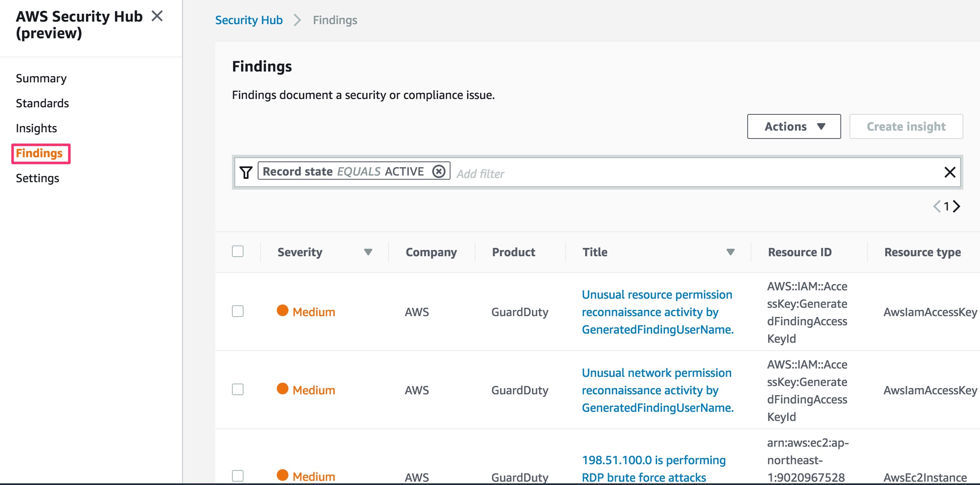Screen dimensions: 980x485
Task: Click the Product column header
Action: point(514,252)
